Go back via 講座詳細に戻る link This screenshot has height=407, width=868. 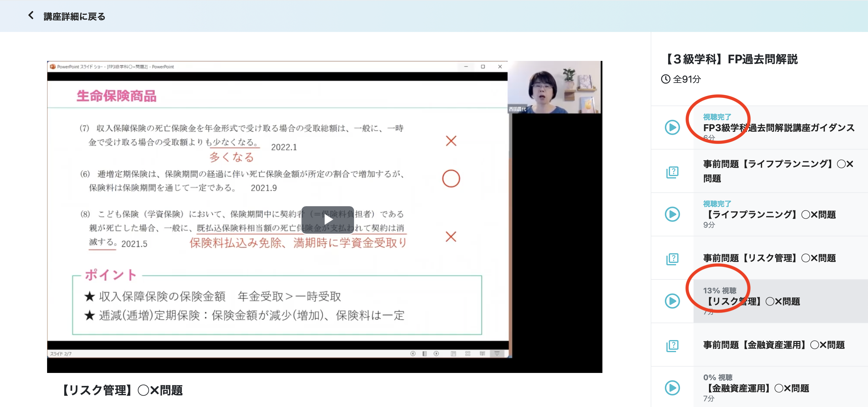click(x=74, y=17)
